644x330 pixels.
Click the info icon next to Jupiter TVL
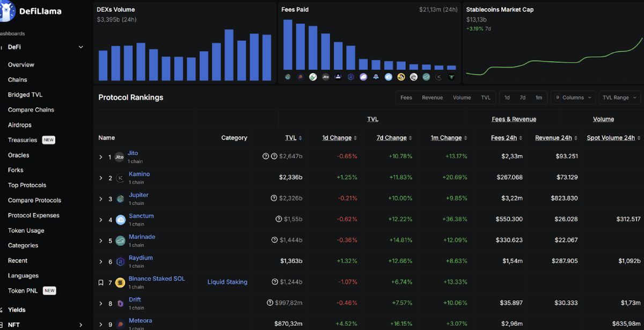274,198
